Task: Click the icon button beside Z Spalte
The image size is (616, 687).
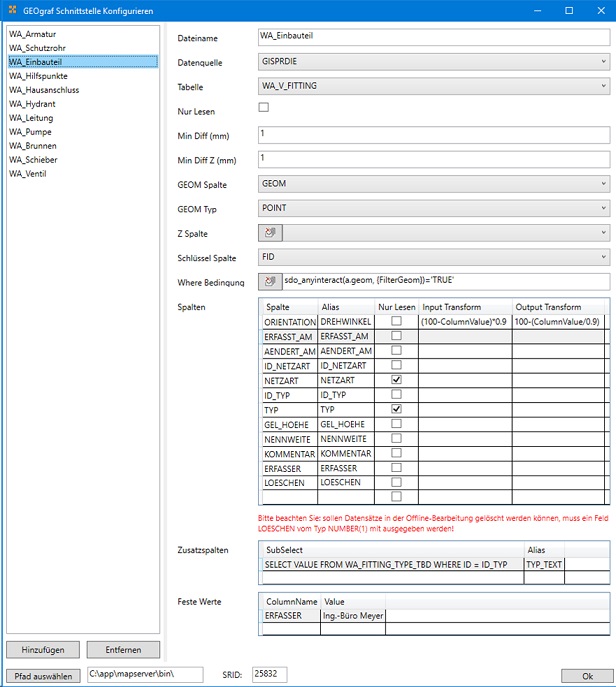Action: (x=269, y=233)
